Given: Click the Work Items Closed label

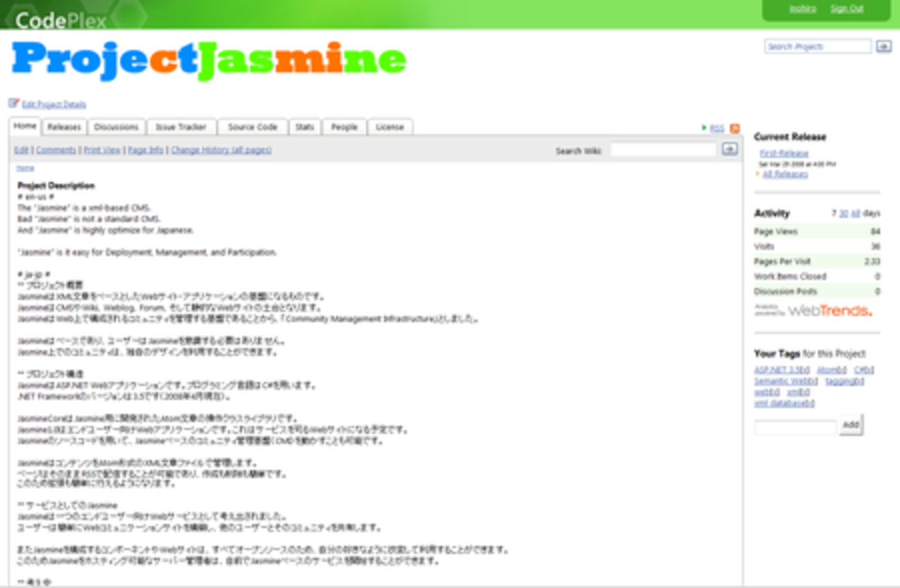Looking at the screenshot, I should pyautogui.click(x=790, y=276).
